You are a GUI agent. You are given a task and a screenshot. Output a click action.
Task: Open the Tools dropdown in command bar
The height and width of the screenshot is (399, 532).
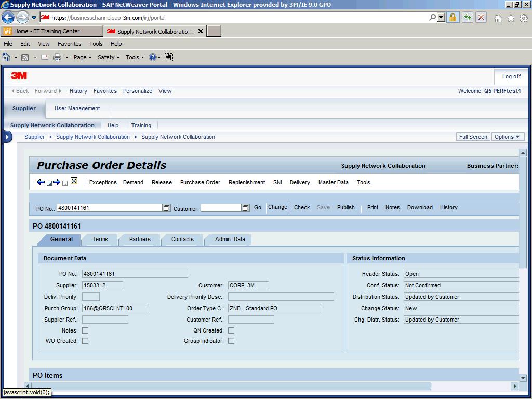click(135, 57)
